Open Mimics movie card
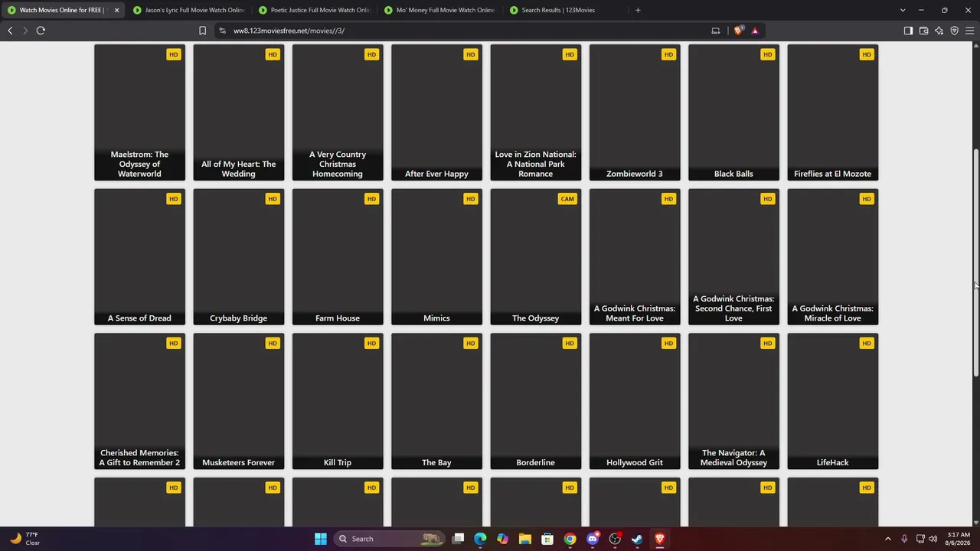 coord(436,257)
